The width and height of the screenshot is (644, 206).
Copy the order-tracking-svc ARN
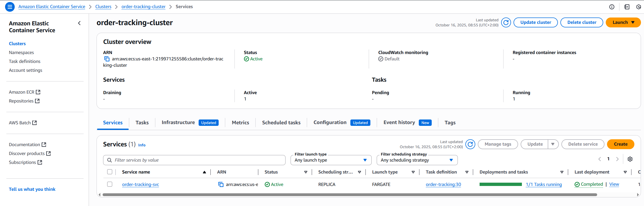(221, 184)
